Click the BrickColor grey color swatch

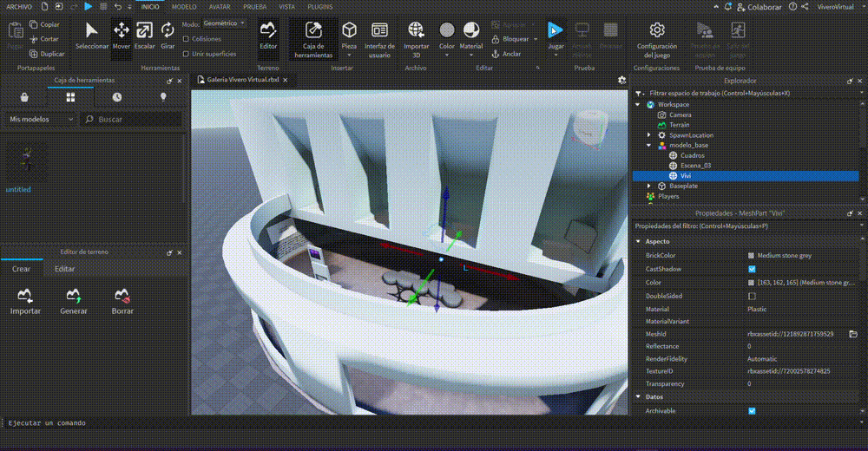coord(752,256)
